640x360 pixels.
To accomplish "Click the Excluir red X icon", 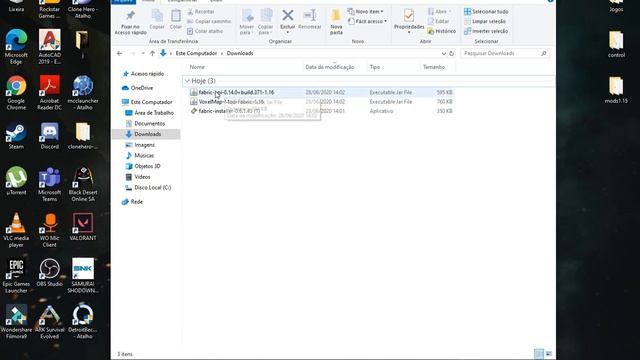I will (x=288, y=16).
